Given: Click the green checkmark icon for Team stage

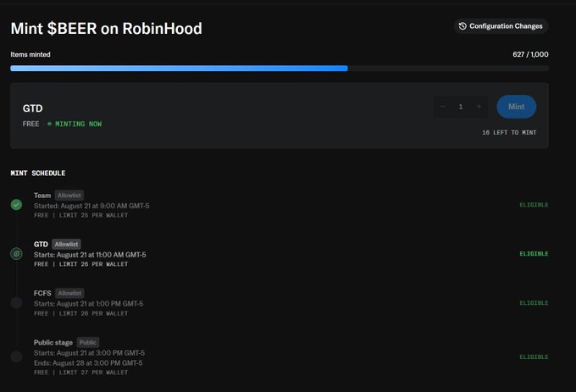Looking at the screenshot, I should point(16,204).
